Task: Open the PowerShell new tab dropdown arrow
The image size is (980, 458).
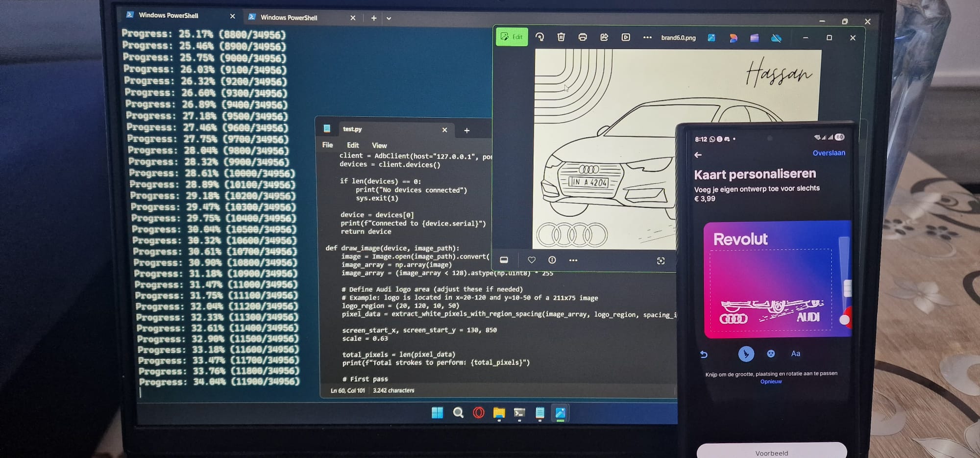Action: (x=389, y=19)
